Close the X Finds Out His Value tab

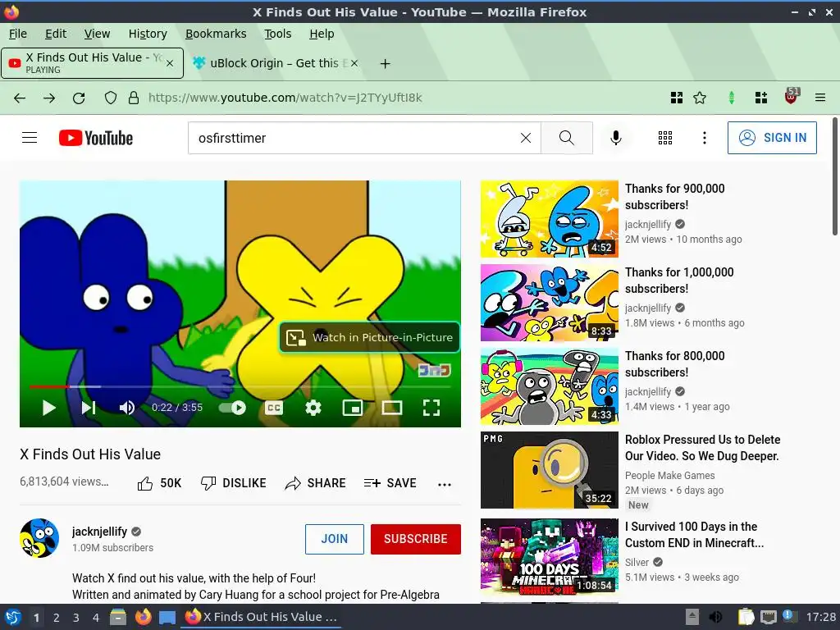170,63
